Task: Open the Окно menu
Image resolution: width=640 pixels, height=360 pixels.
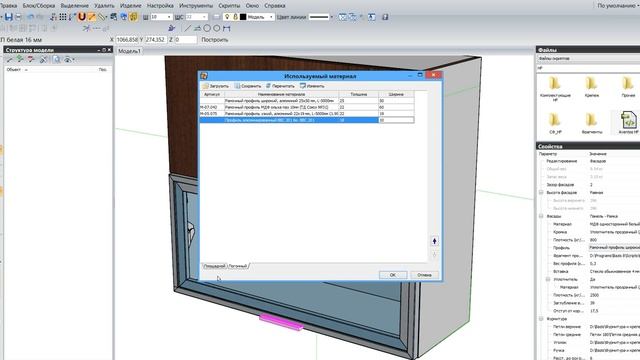Action: coord(252,6)
